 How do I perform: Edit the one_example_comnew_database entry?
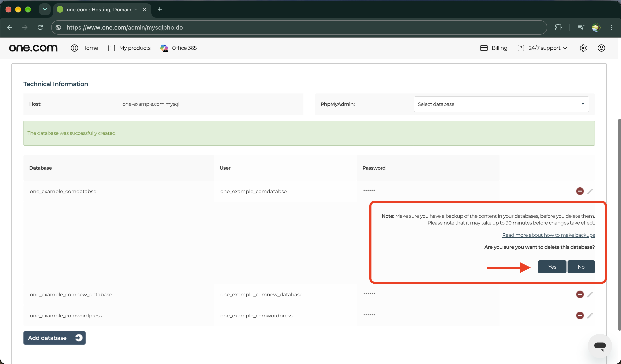[590, 294]
